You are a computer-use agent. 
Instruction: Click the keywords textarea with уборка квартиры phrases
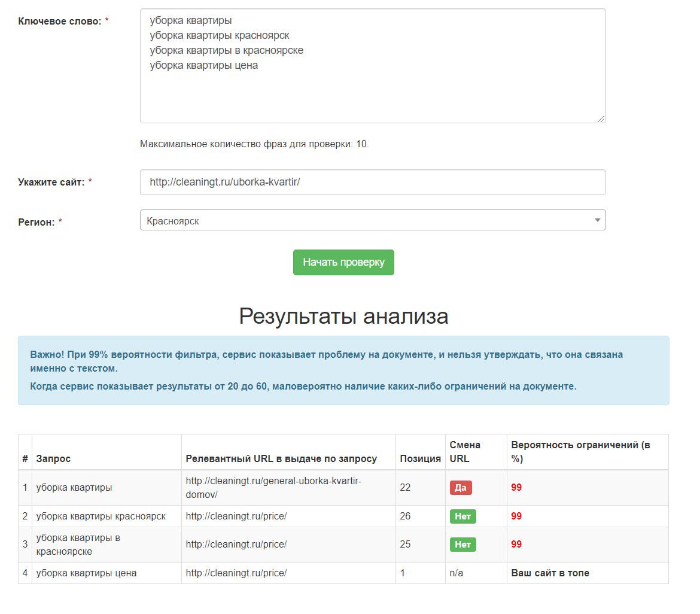pos(373,66)
